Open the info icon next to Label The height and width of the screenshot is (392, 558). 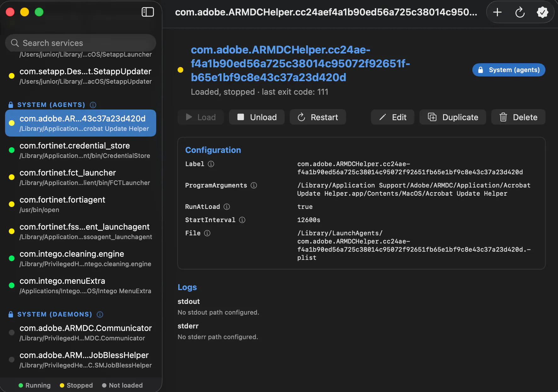point(211,164)
